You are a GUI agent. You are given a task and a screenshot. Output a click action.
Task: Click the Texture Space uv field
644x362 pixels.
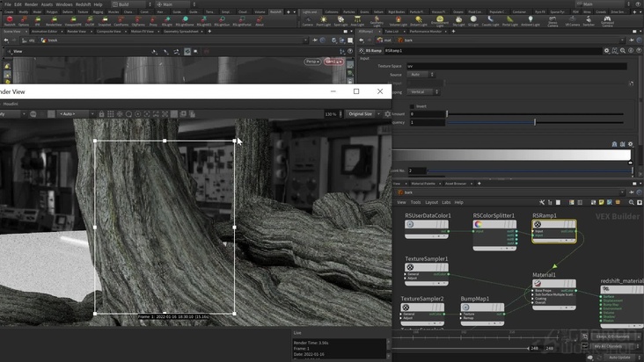tap(516, 66)
